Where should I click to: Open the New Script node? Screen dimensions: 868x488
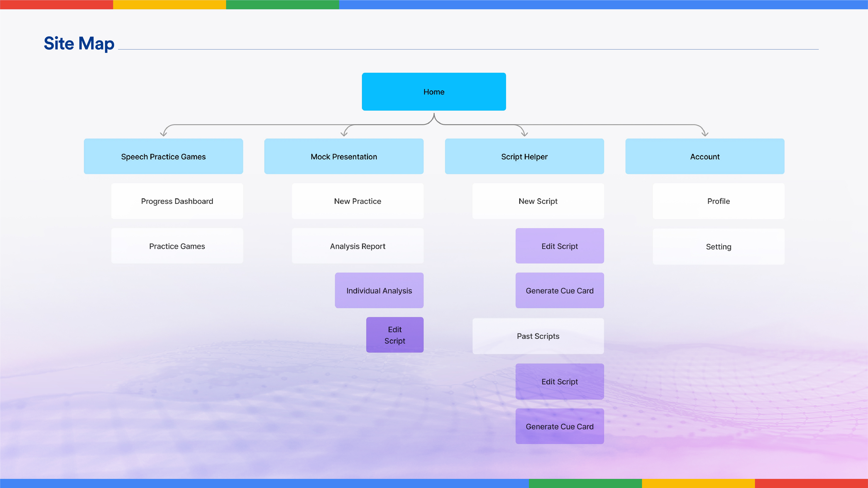[538, 201]
